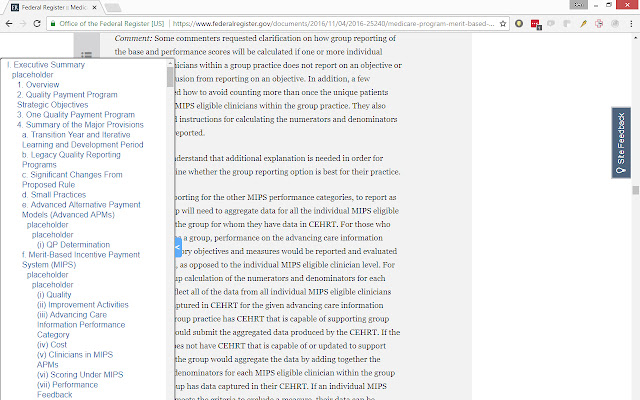Open the Site Feedback side tab
640x400 pixels.
621,143
